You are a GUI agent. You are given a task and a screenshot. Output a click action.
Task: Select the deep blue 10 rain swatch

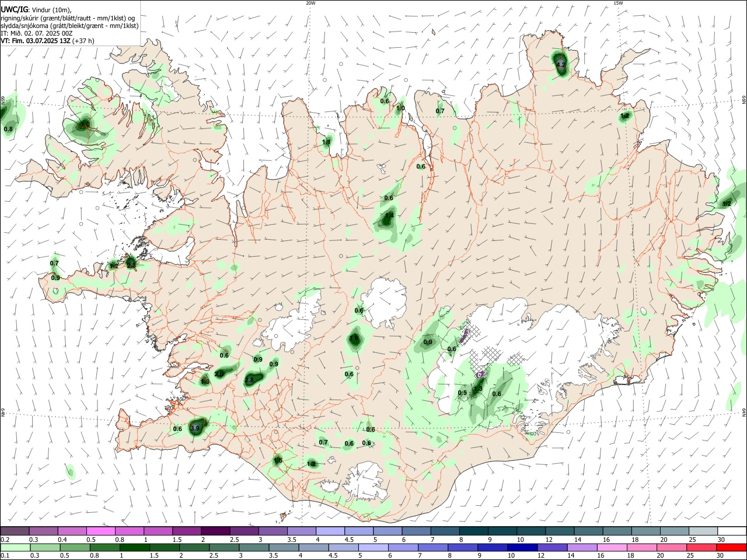click(521, 548)
